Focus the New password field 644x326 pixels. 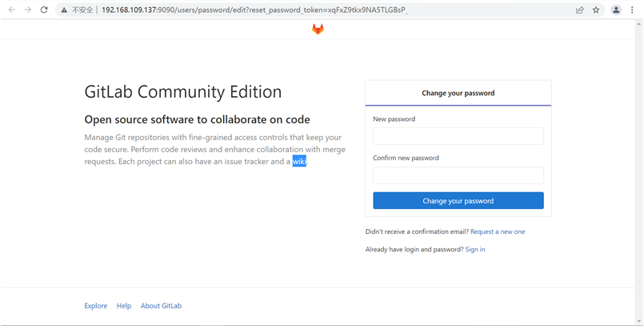[x=458, y=136]
